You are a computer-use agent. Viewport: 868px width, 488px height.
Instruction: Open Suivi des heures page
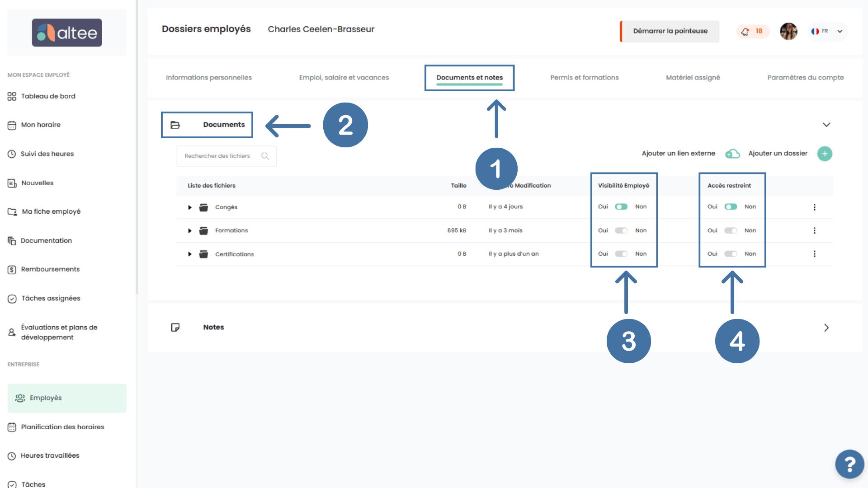click(x=47, y=154)
